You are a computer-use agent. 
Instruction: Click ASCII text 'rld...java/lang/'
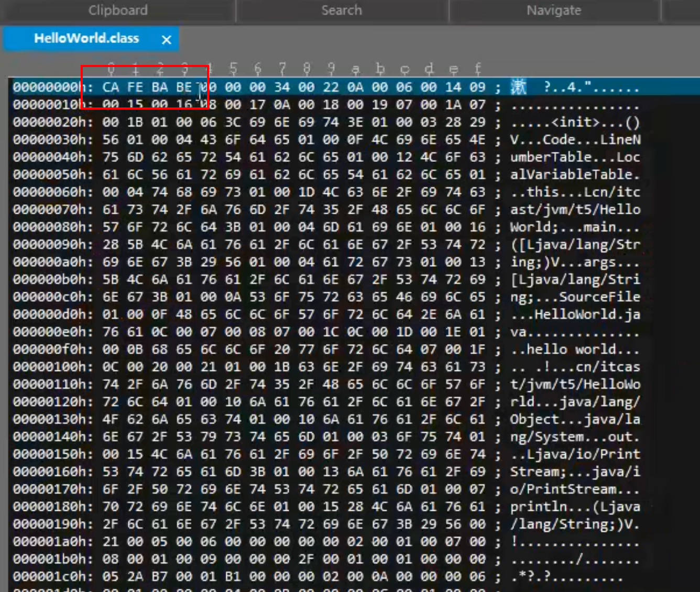point(575,402)
